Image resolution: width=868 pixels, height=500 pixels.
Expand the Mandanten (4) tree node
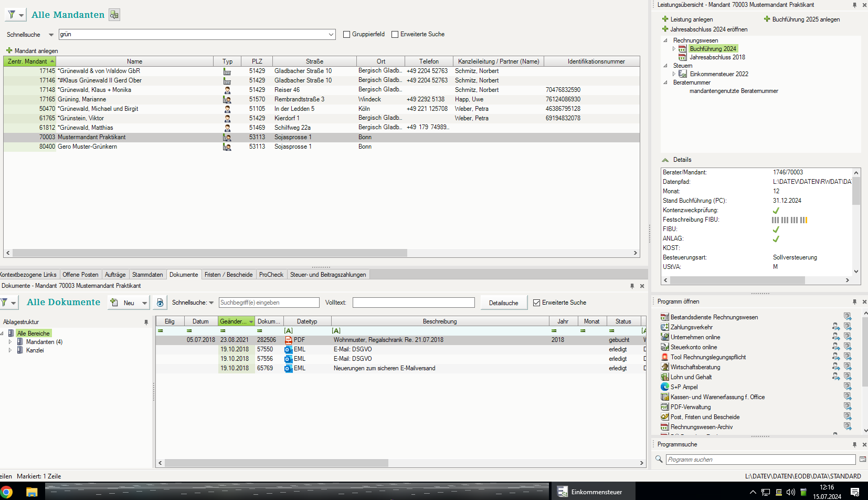tap(10, 342)
